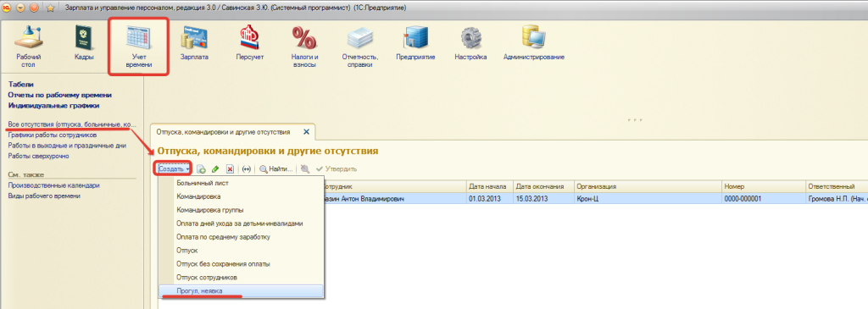Click the cancel search icon

[305, 169]
